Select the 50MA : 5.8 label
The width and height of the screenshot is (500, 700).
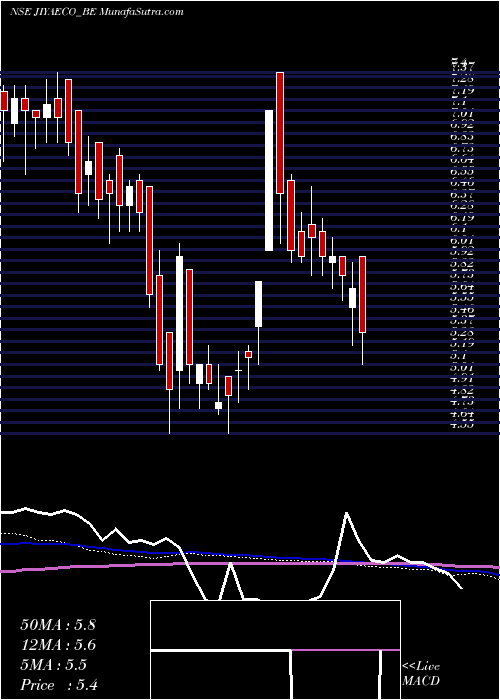point(58,625)
